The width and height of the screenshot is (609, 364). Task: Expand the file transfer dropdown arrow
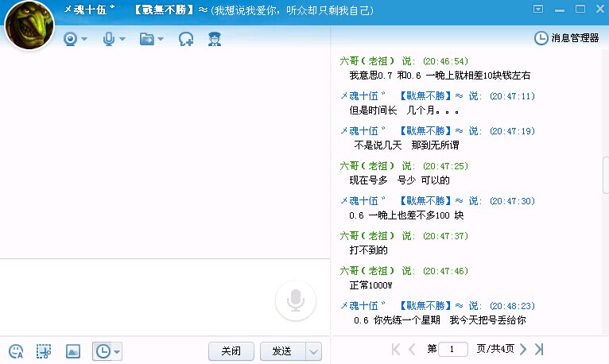(161, 39)
